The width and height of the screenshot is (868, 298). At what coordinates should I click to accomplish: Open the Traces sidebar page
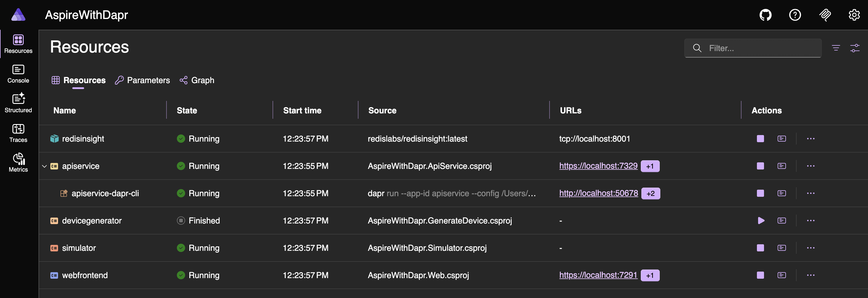18,133
